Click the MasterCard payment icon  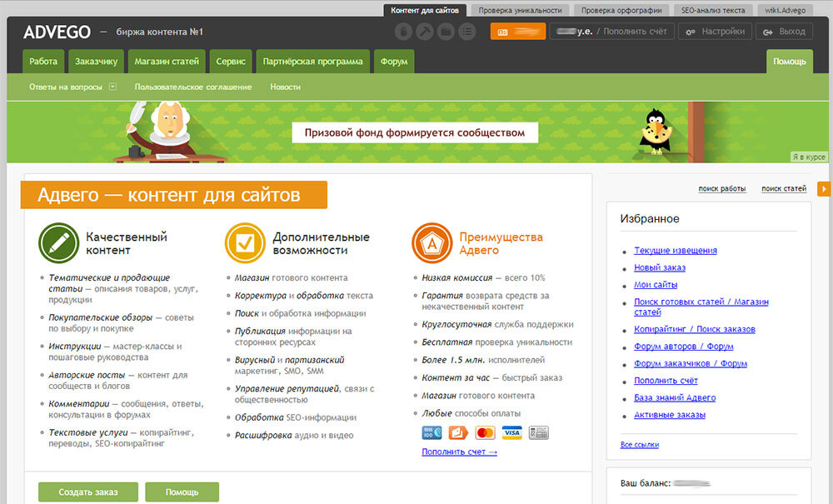tap(485, 433)
